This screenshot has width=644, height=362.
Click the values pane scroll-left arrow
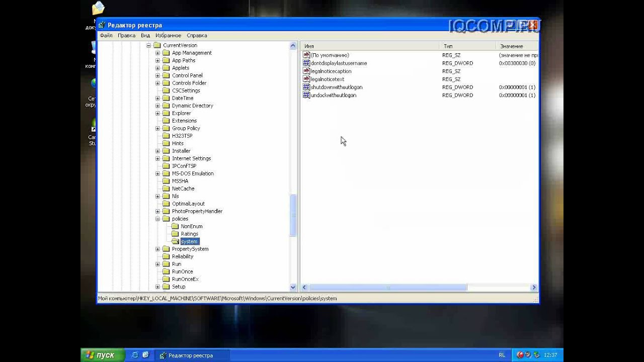tap(304, 288)
